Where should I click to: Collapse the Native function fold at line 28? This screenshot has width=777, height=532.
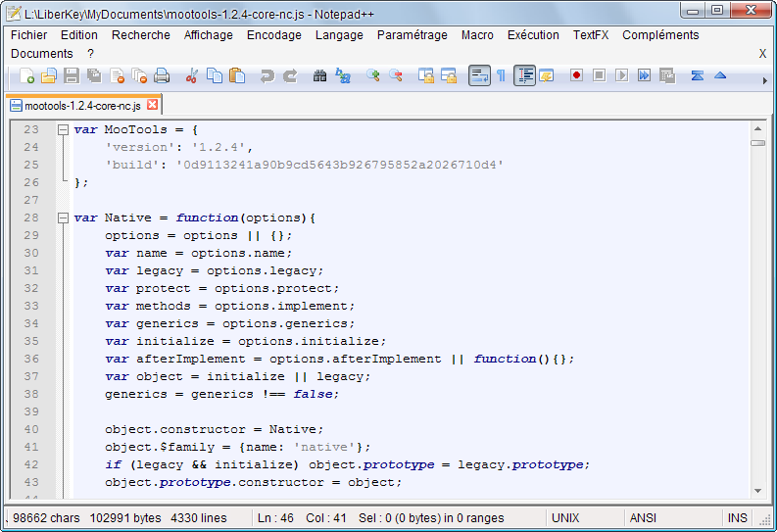pyautogui.click(x=63, y=218)
